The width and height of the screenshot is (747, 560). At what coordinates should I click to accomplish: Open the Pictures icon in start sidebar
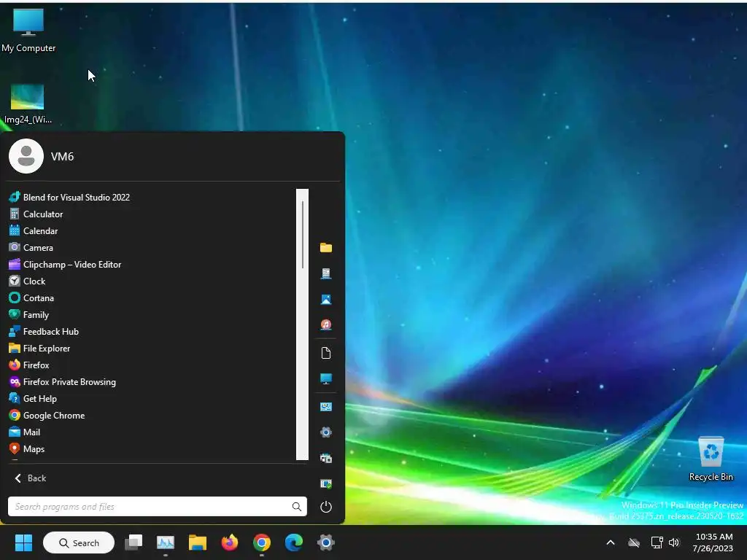coord(326,299)
